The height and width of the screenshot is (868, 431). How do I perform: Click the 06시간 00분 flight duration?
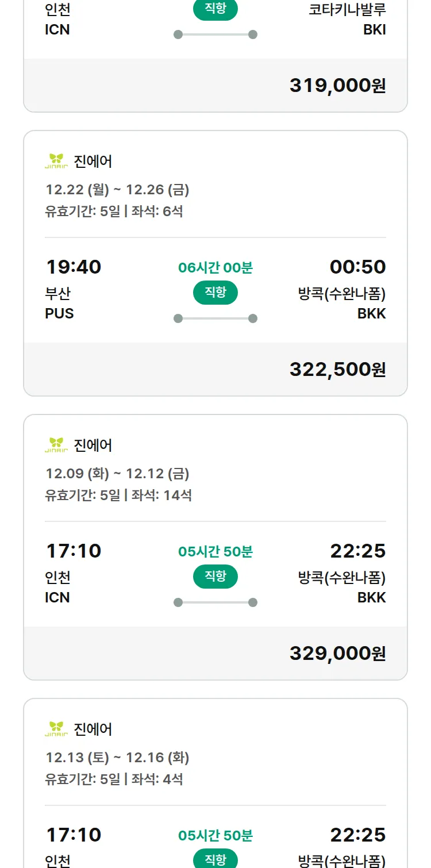tap(215, 268)
